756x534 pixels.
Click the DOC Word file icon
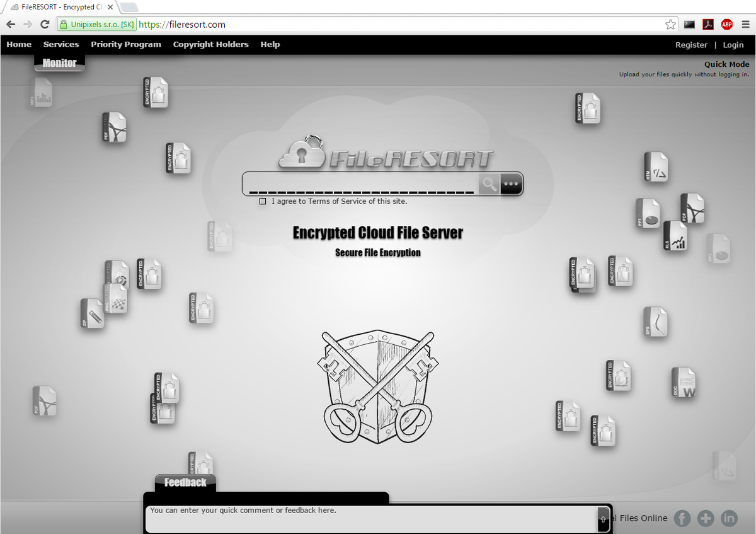[684, 383]
